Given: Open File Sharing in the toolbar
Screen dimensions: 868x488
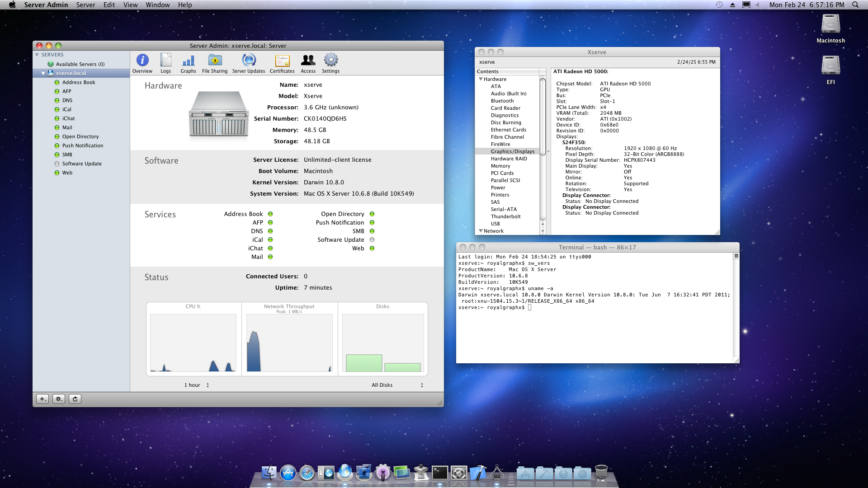Looking at the screenshot, I should click(215, 63).
